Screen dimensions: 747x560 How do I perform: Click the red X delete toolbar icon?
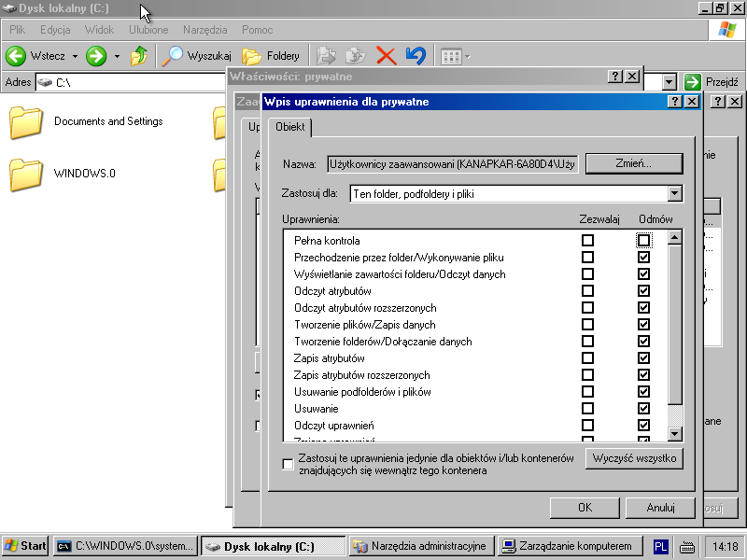point(386,56)
